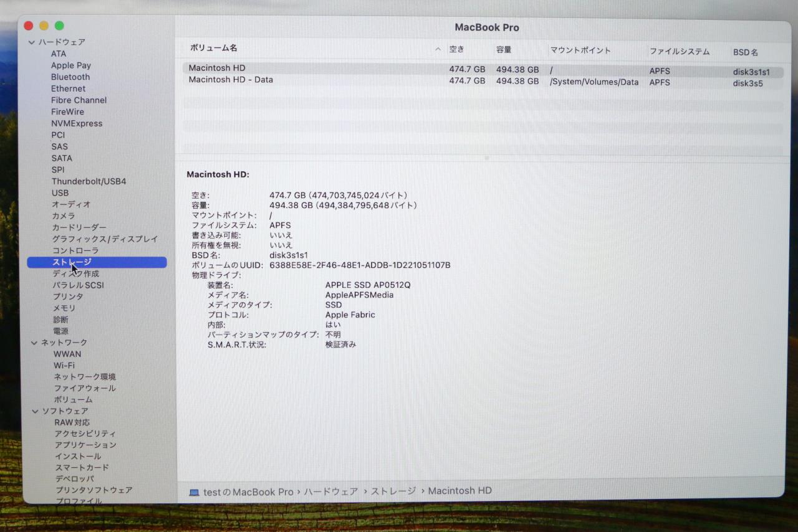The height and width of the screenshot is (532, 798).
Task: Select ボリューム under ネットワーク
Action: (73, 400)
